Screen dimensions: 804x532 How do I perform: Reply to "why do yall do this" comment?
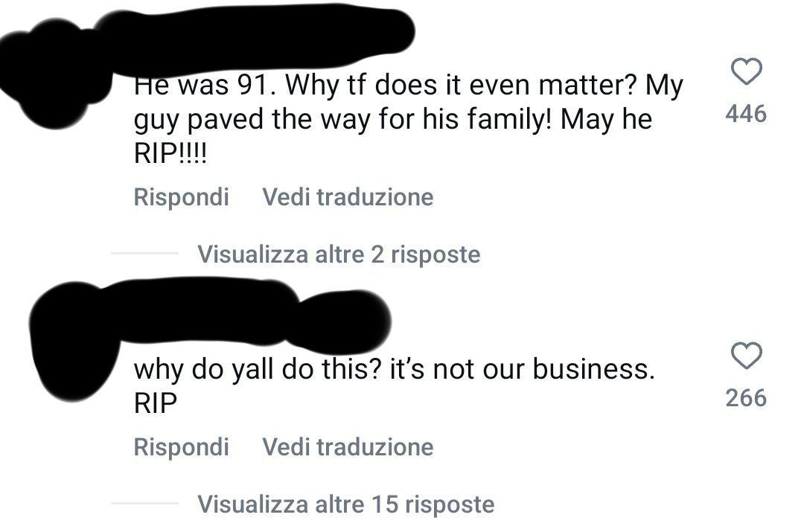pos(182,446)
